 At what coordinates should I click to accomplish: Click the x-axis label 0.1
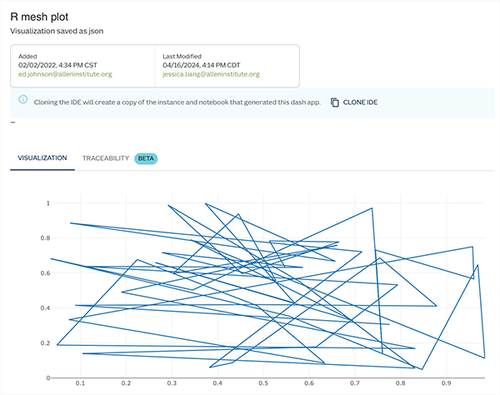click(80, 383)
